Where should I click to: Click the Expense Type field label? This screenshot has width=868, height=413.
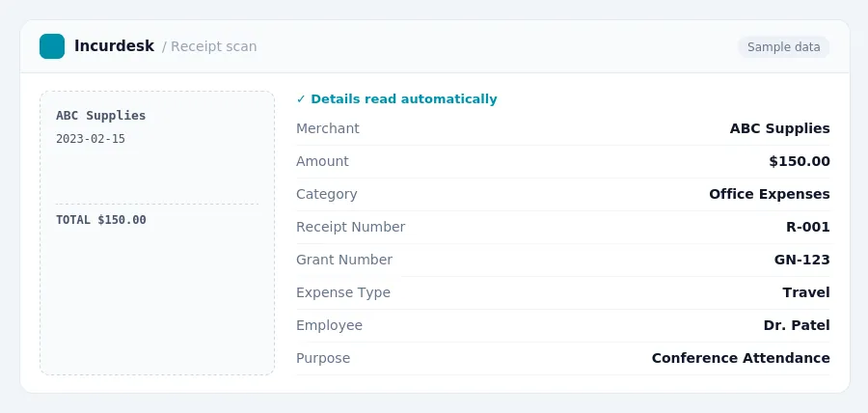coord(343,292)
